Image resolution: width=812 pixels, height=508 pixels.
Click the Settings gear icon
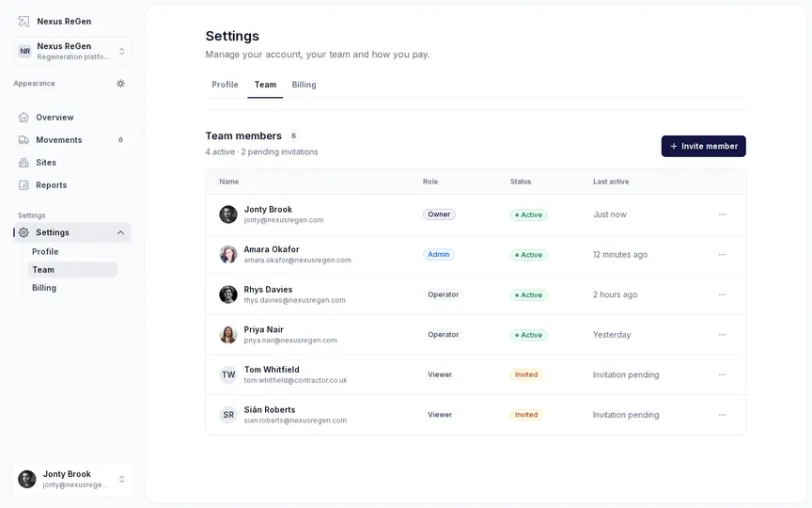click(23, 232)
